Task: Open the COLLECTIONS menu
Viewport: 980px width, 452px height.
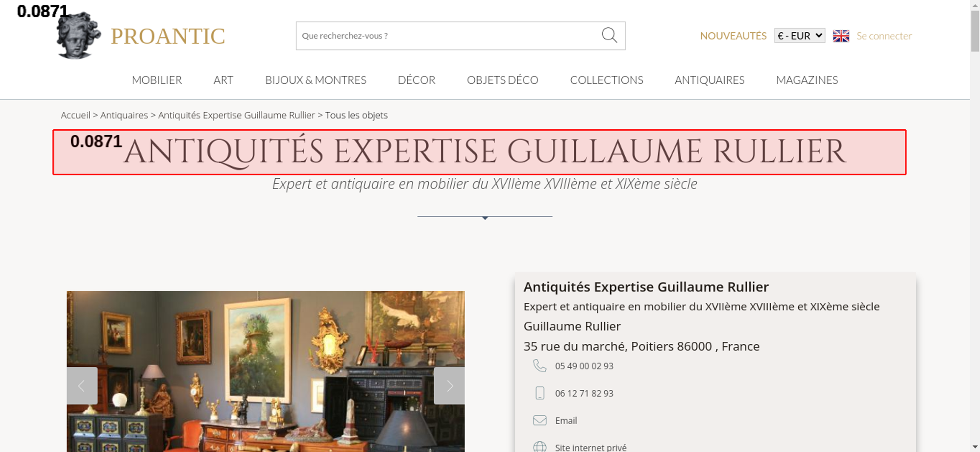Action: (x=607, y=80)
